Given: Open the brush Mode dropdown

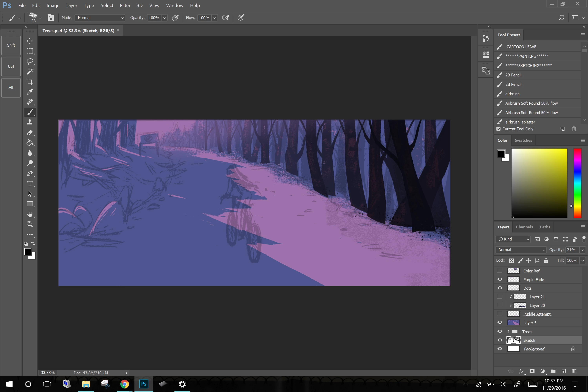Looking at the screenshot, I should coord(100,18).
